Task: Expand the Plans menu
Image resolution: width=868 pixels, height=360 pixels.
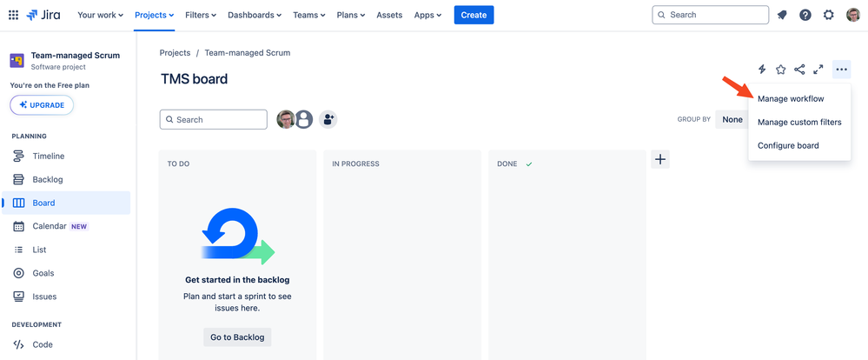Action: tap(351, 15)
